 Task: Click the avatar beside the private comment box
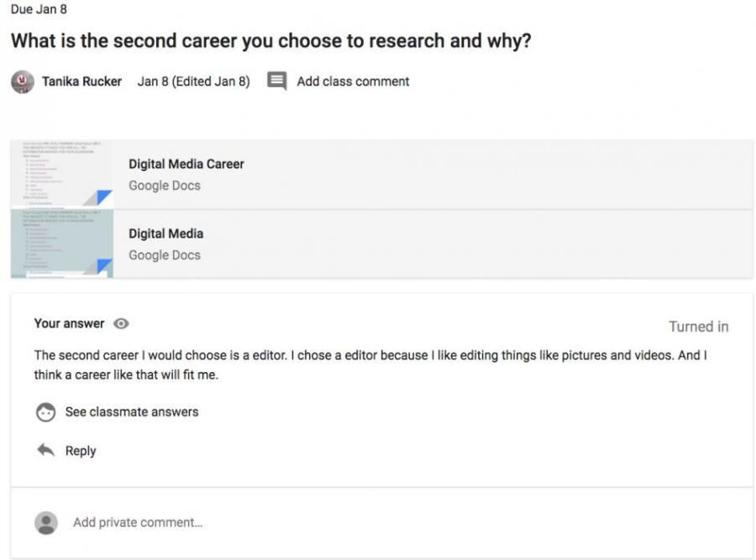pos(45,522)
